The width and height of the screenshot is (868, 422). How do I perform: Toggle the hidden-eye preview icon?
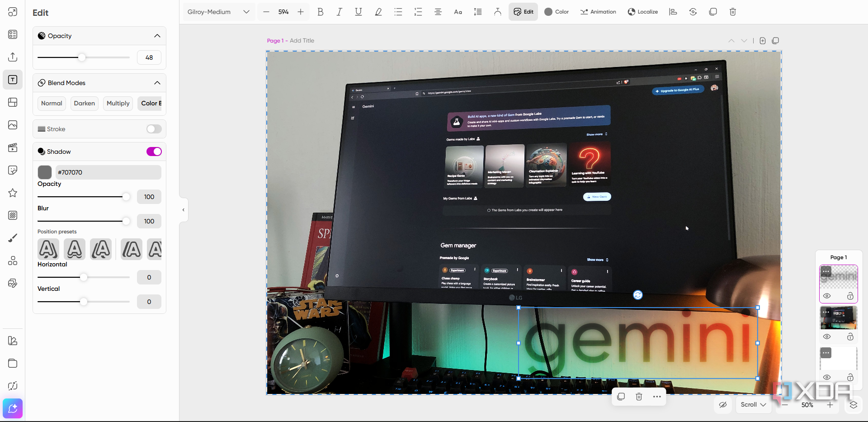723,405
